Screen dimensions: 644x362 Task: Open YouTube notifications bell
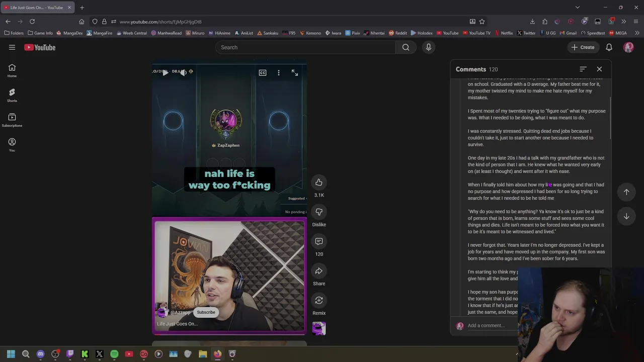609,47
